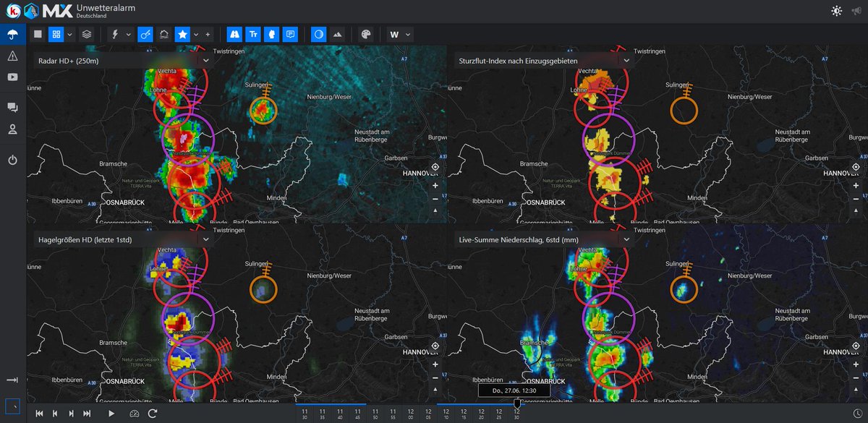Toggle the region borders overlay icon
The height and width of the screenshot is (423, 868).
272,33
